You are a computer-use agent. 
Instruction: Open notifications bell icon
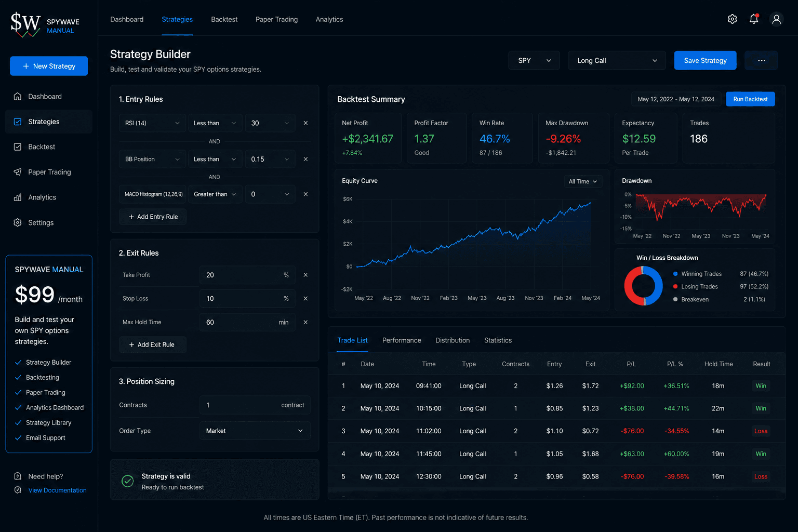point(754,19)
